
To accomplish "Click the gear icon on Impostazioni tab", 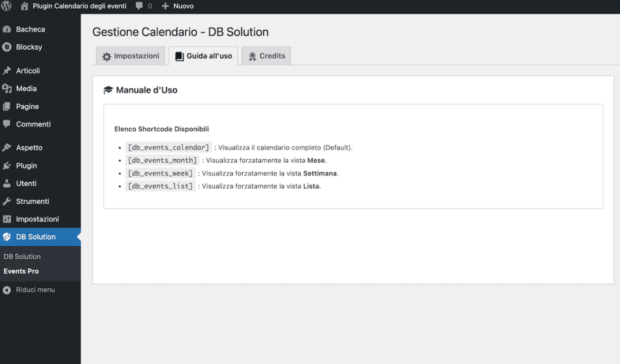I will (x=107, y=56).
